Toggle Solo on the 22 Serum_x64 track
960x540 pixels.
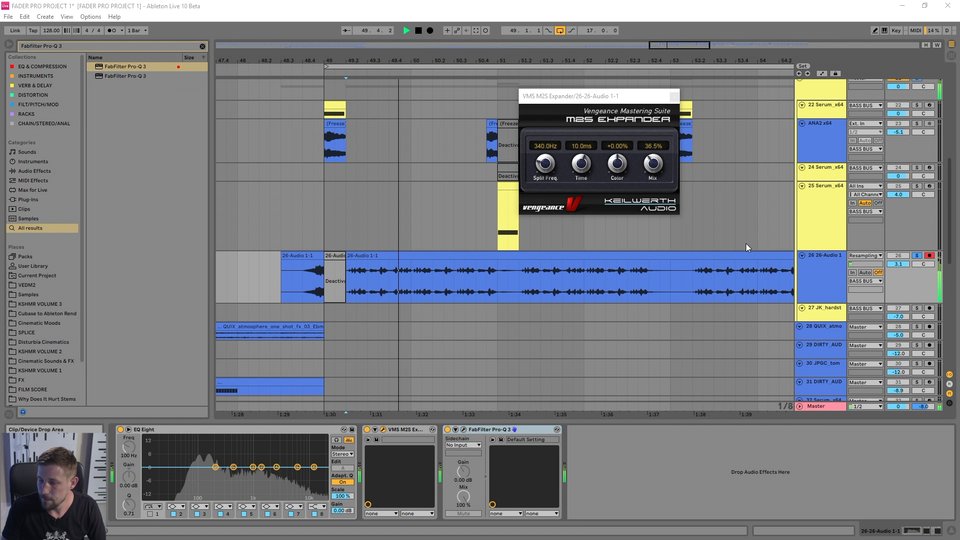[x=917, y=105]
